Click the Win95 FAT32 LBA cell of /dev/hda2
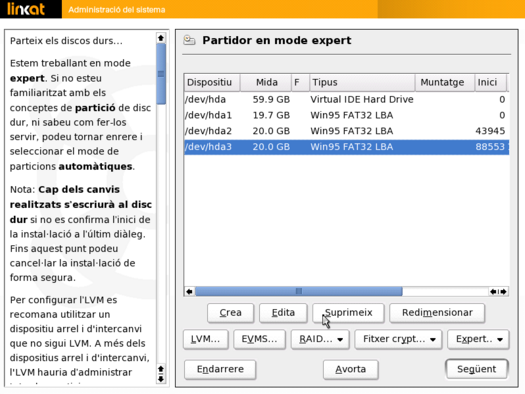 click(x=352, y=131)
